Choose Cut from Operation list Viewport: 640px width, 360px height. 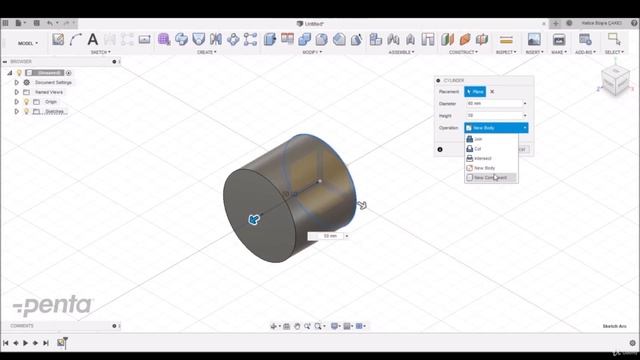pos(491,149)
